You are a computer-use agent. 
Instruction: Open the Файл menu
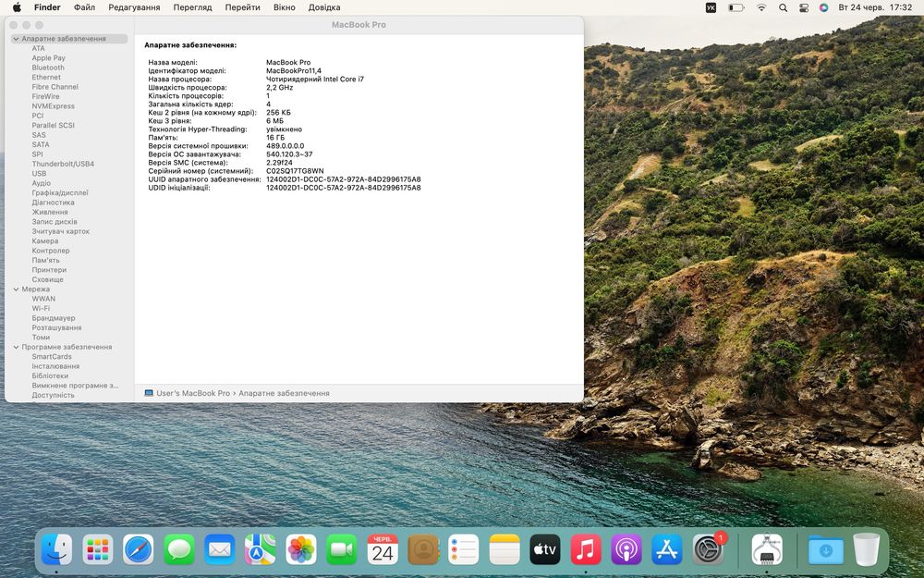tap(84, 7)
